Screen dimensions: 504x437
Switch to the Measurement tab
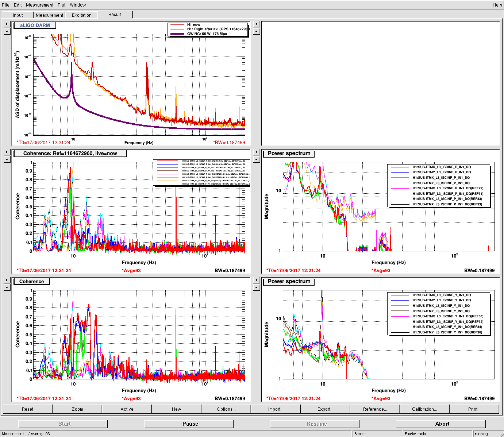49,15
